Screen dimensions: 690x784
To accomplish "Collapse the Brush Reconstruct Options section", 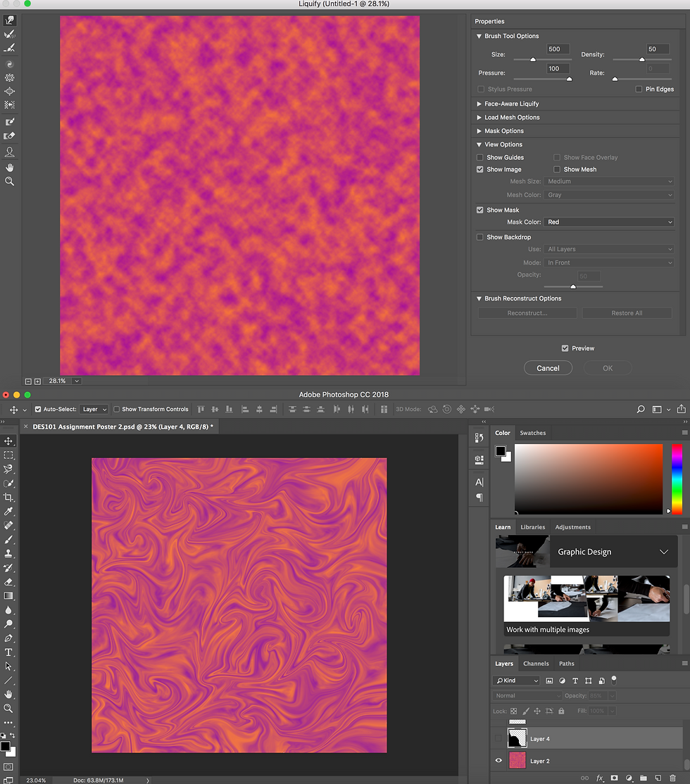I will tap(479, 298).
